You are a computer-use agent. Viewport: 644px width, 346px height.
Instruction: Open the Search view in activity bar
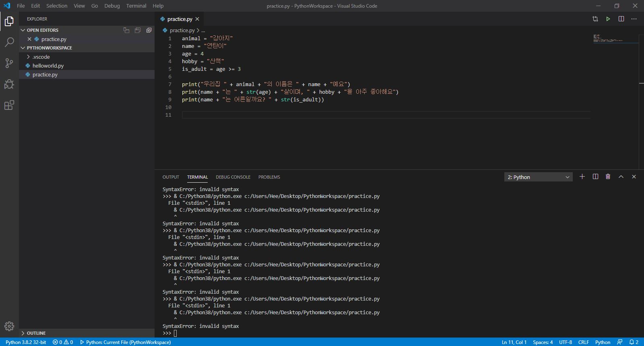pyautogui.click(x=9, y=42)
